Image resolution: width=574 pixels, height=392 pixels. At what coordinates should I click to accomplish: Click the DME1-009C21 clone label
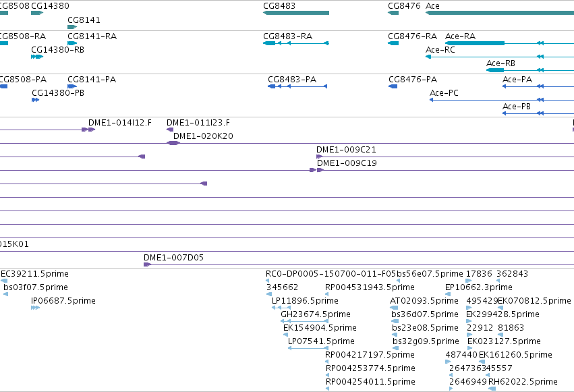coord(346,149)
